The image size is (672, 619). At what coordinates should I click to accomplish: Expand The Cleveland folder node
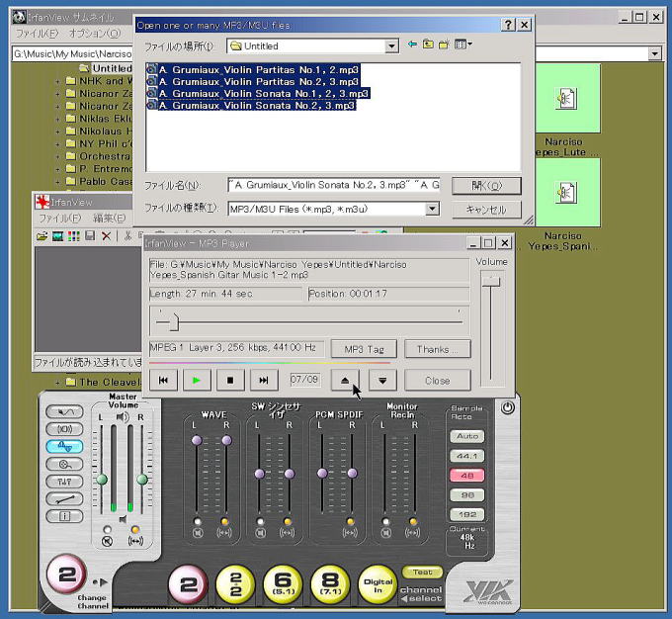click(57, 383)
